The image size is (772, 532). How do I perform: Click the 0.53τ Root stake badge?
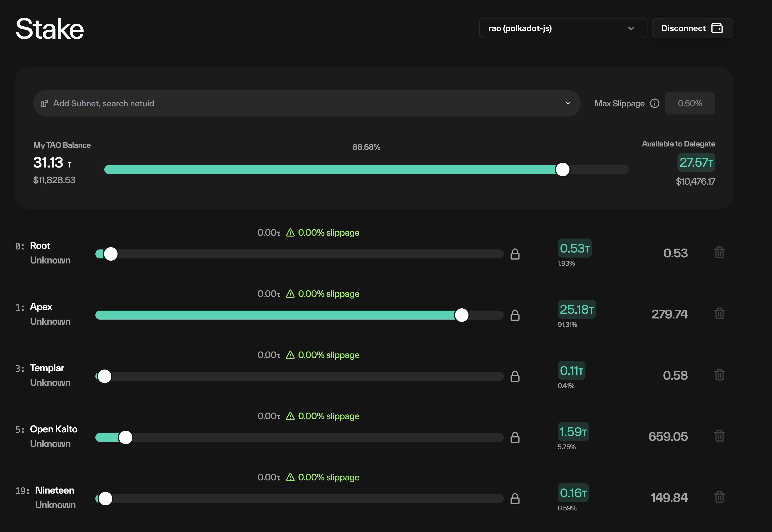click(575, 248)
